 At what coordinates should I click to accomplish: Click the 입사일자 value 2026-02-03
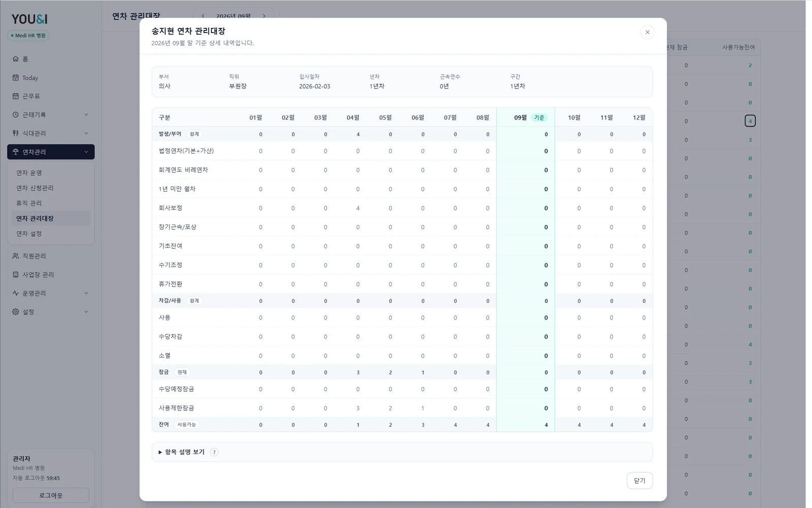point(315,86)
